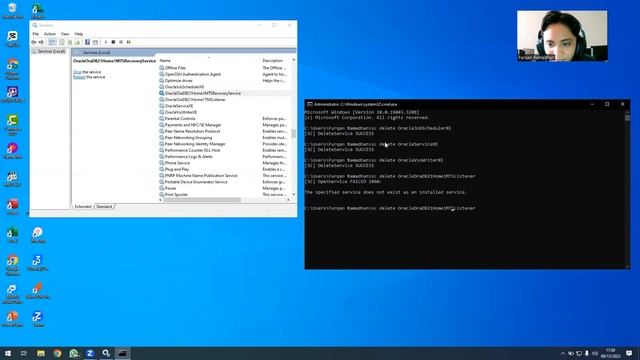The height and width of the screenshot is (360, 640).
Task: Click the taskbar clock and date
Action: pyautogui.click(x=611, y=353)
